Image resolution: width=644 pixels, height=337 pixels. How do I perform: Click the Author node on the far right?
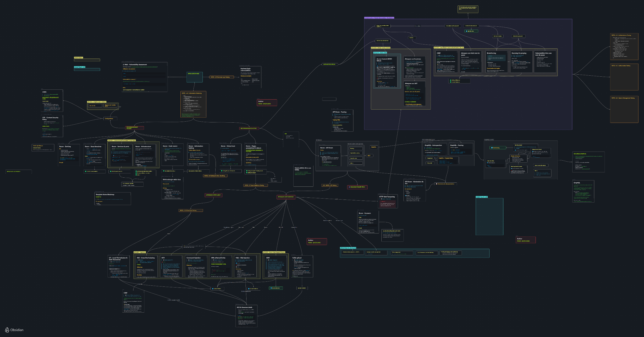[x=525, y=240]
